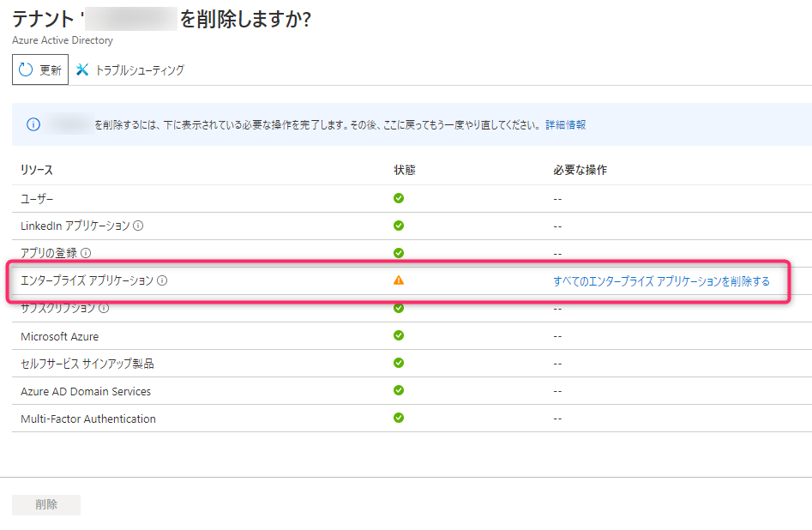812x530 pixels.
Task: Click green check in サブスクリプション row
Action: (x=399, y=308)
